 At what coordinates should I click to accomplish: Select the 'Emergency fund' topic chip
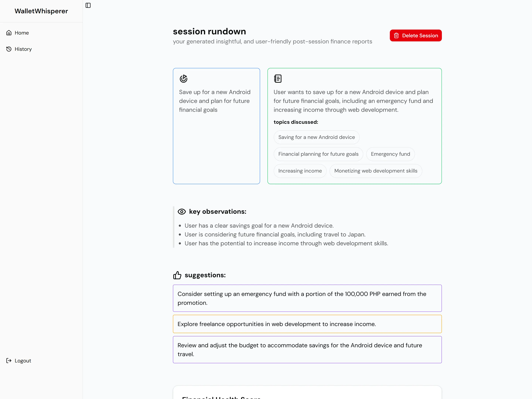pyautogui.click(x=390, y=154)
